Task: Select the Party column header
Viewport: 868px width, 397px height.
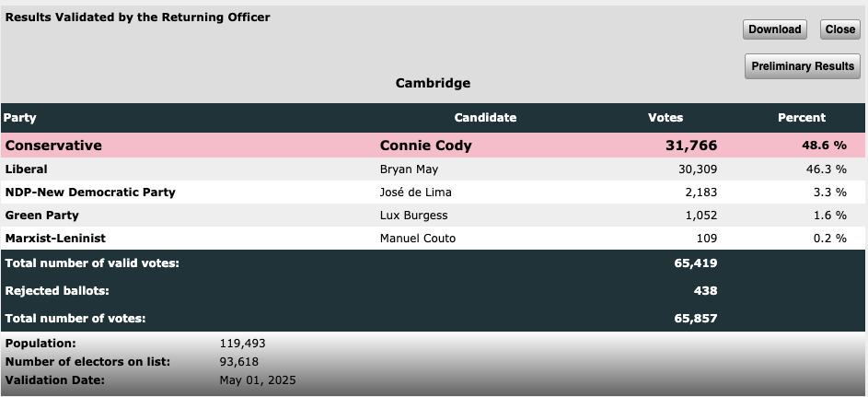Action: pyautogui.click(x=20, y=117)
